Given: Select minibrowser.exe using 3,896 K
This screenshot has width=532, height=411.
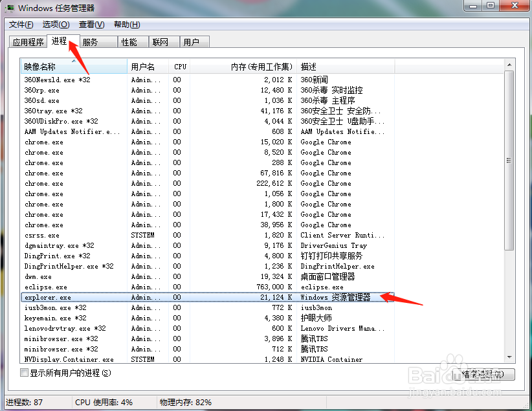Looking at the screenshot, I should [x=208, y=339].
